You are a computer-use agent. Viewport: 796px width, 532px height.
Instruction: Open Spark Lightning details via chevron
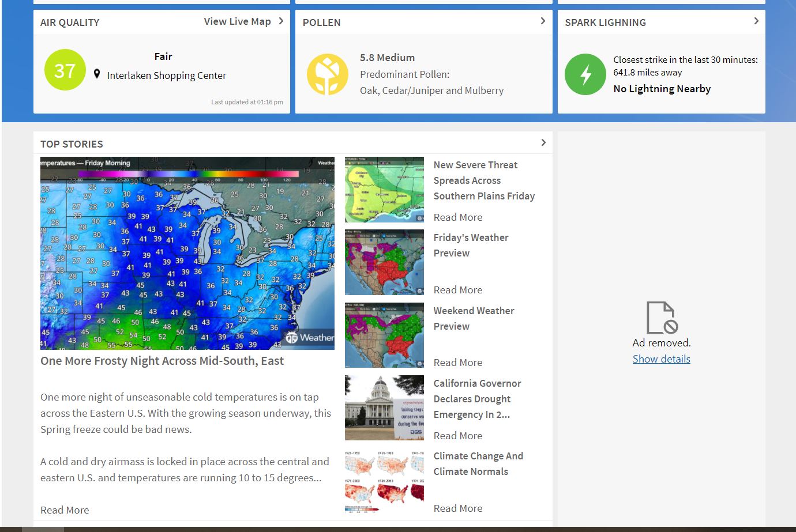point(756,21)
